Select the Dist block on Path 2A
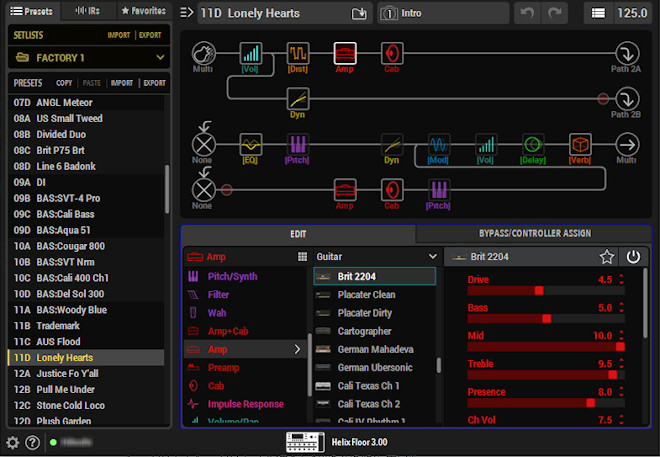 pyautogui.click(x=298, y=53)
